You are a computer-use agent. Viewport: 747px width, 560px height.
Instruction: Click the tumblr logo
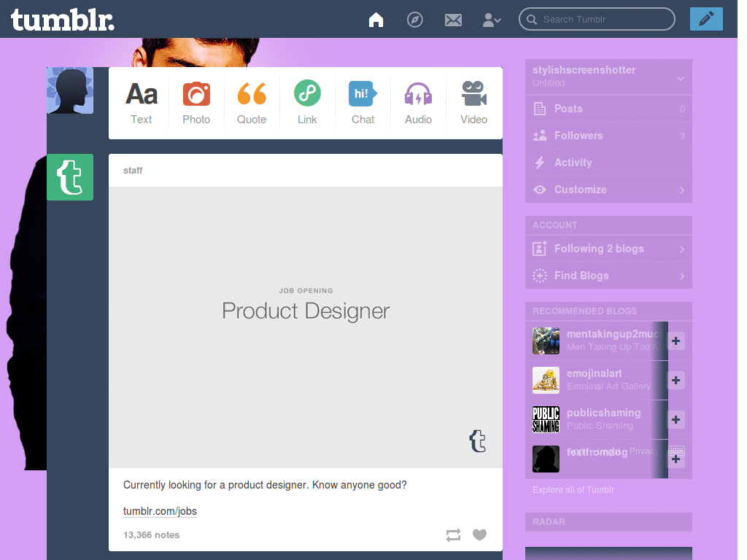(63, 20)
